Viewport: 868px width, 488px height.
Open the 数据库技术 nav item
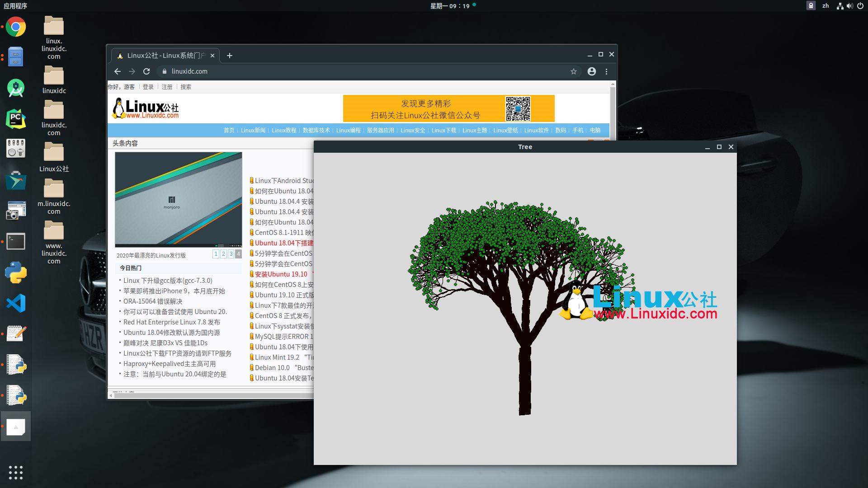pos(316,130)
